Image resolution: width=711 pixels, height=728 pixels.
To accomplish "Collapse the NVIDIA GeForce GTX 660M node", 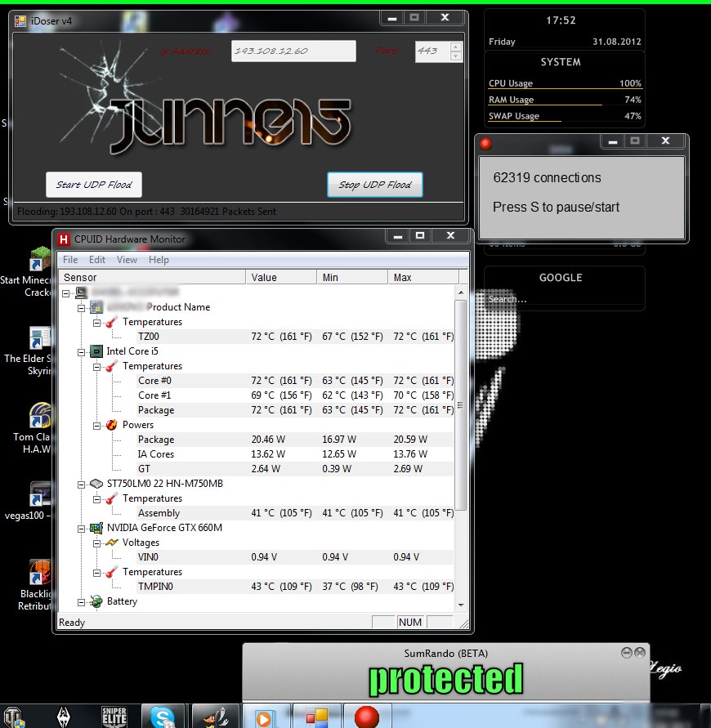I will [x=81, y=529].
